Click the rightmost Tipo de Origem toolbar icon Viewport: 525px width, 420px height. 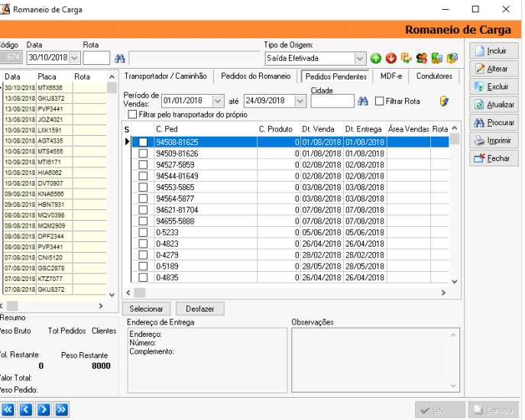click(x=452, y=58)
